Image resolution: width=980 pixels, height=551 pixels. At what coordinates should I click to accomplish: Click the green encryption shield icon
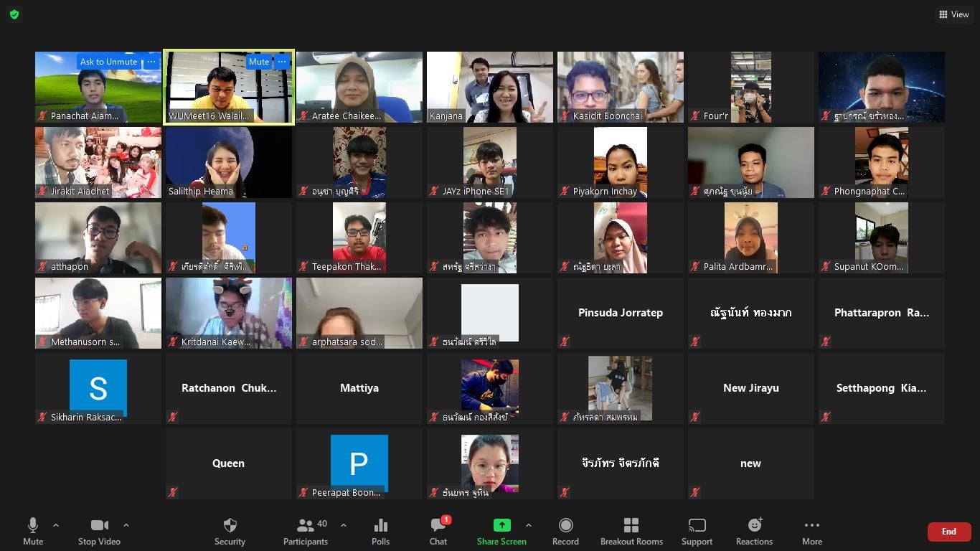tap(14, 14)
